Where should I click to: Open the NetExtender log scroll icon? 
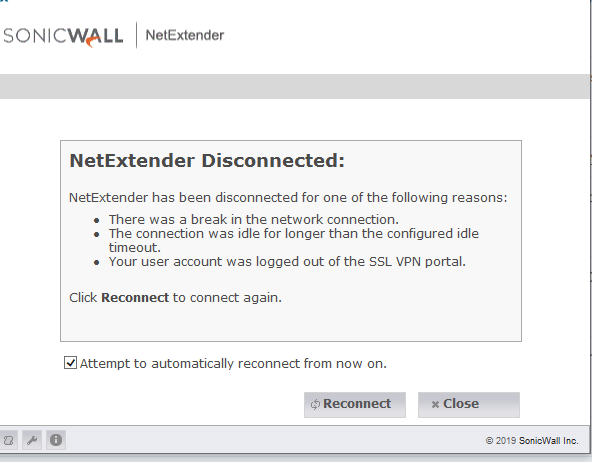click(x=8, y=440)
